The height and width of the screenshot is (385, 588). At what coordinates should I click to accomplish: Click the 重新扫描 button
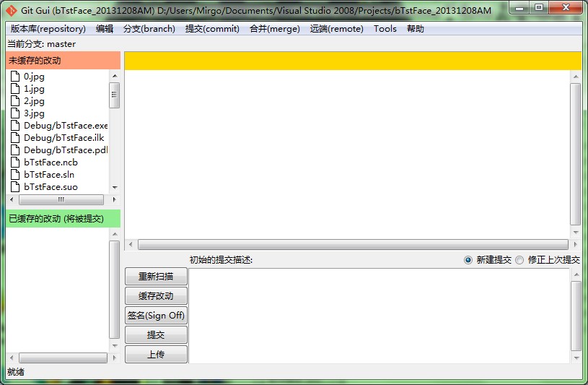[x=156, y=277]
